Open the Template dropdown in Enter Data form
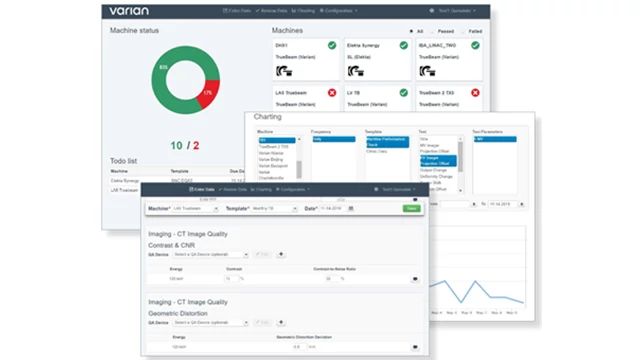The height and width of the screenshot is (360, 640). (274, 209)
